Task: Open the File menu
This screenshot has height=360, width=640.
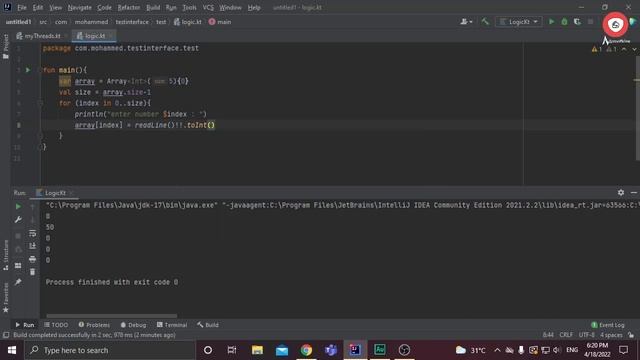Action: 22,7
